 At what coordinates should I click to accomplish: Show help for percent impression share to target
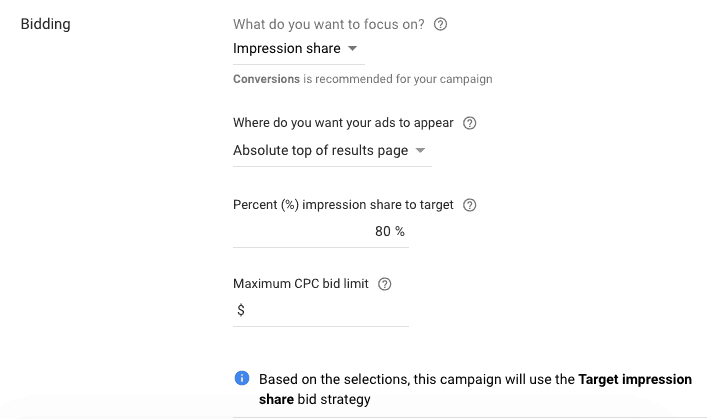(470, 205)
